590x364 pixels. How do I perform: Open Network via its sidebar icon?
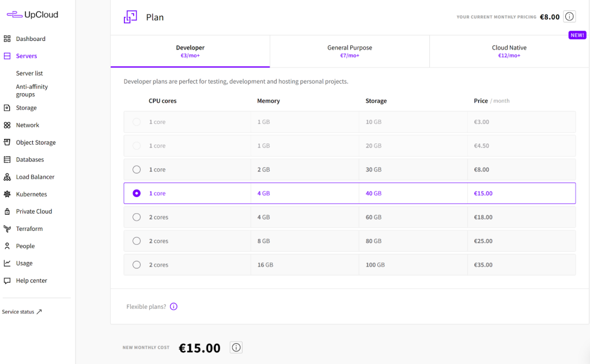pyautogui.click(x=7, y=125)
